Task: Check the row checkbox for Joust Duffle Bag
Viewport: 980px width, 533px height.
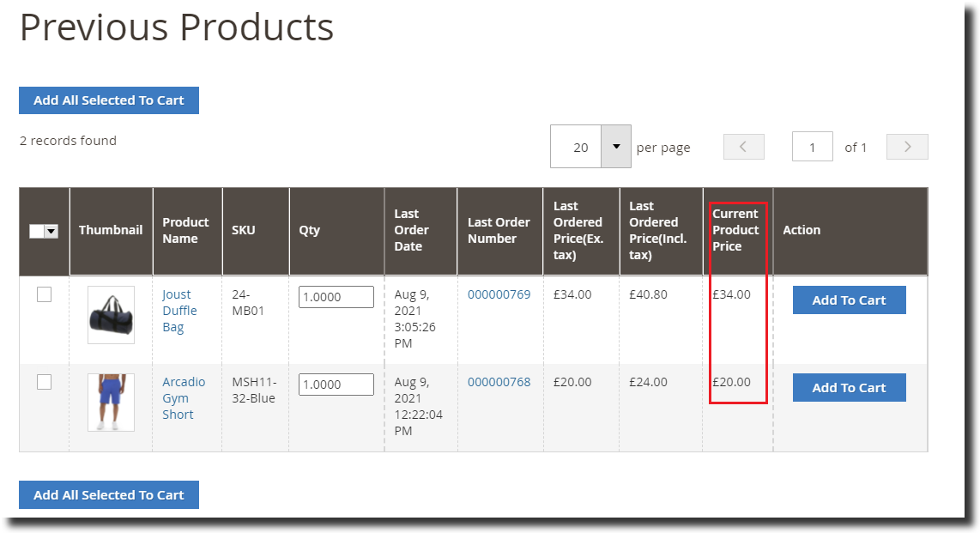Action: (x=44, y=294)
